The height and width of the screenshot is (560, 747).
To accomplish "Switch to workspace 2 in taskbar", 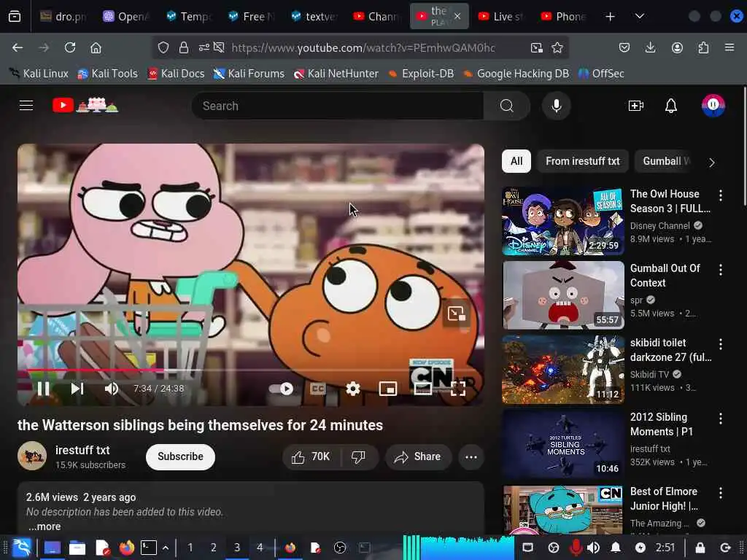I will [214, 548].
